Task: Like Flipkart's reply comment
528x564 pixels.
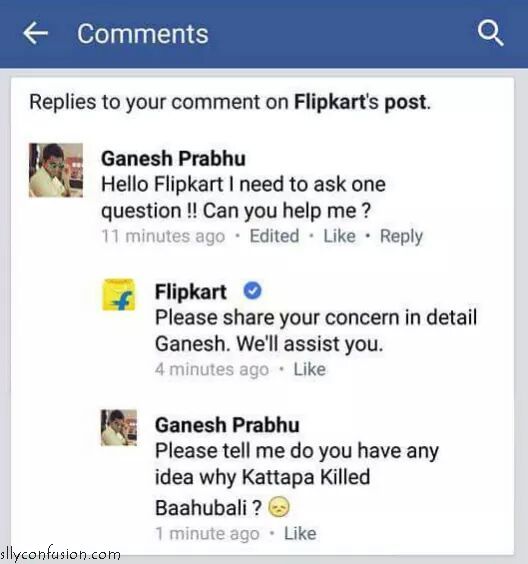Action: (310, 369)
